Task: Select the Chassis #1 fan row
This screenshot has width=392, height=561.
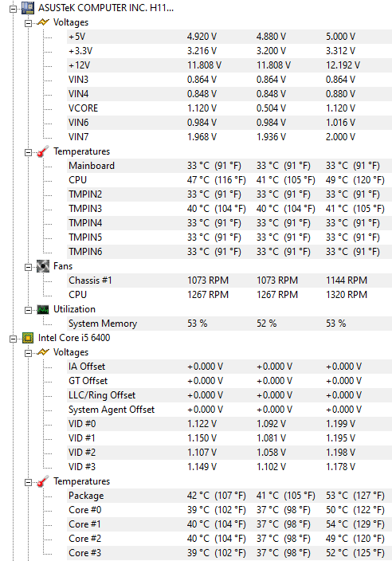Action: click(x=229, y=280)
